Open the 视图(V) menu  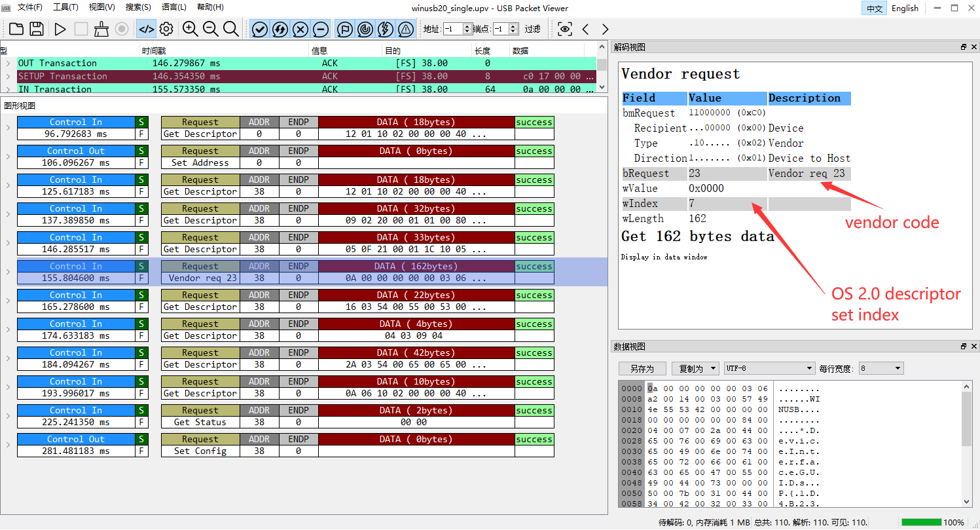[101, 8]
